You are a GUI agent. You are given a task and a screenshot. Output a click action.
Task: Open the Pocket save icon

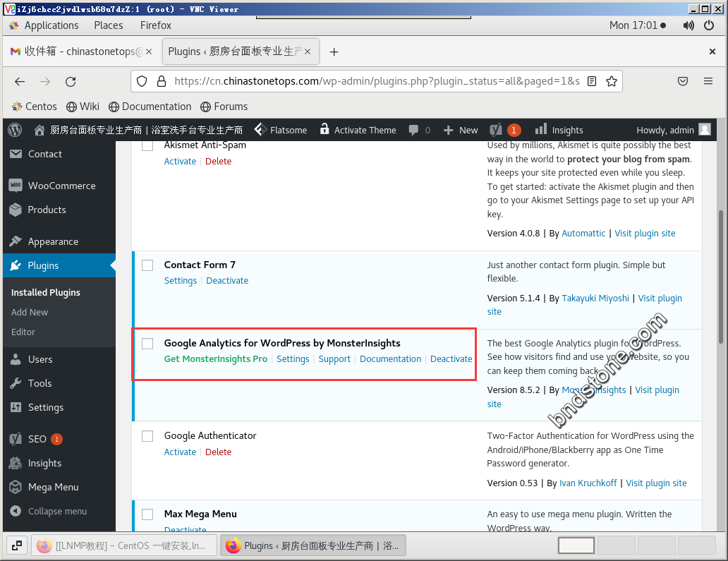(683, 81)
